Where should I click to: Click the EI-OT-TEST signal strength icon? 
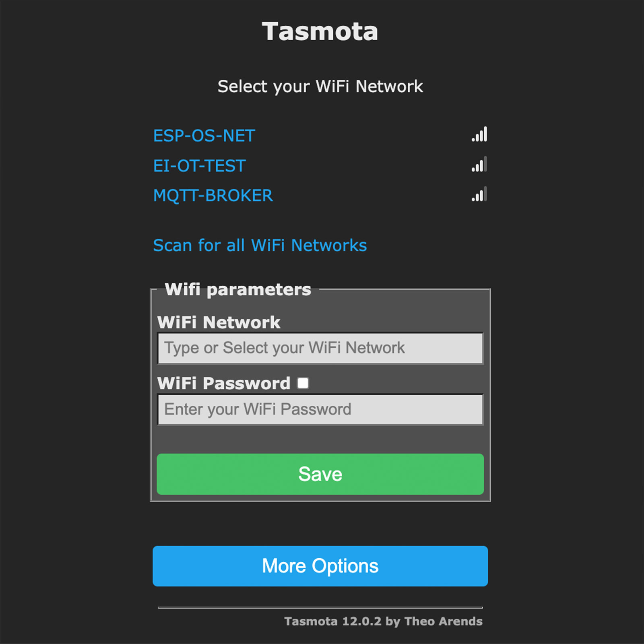pyautogui.click(x=479, y=165)
